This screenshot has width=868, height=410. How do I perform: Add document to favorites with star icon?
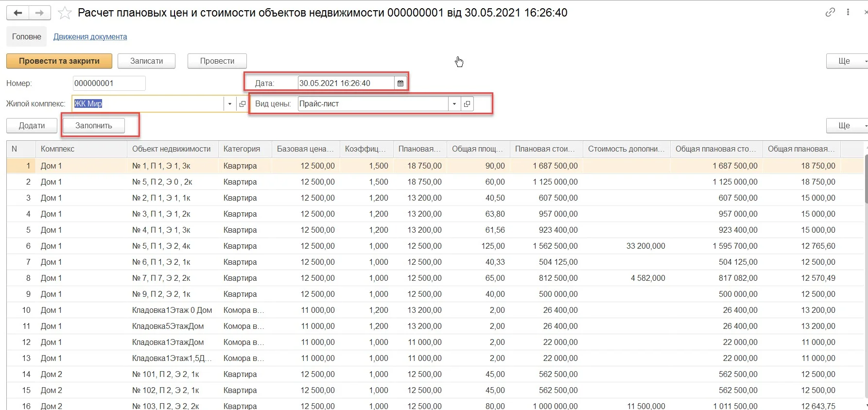(x=65, y=13)
